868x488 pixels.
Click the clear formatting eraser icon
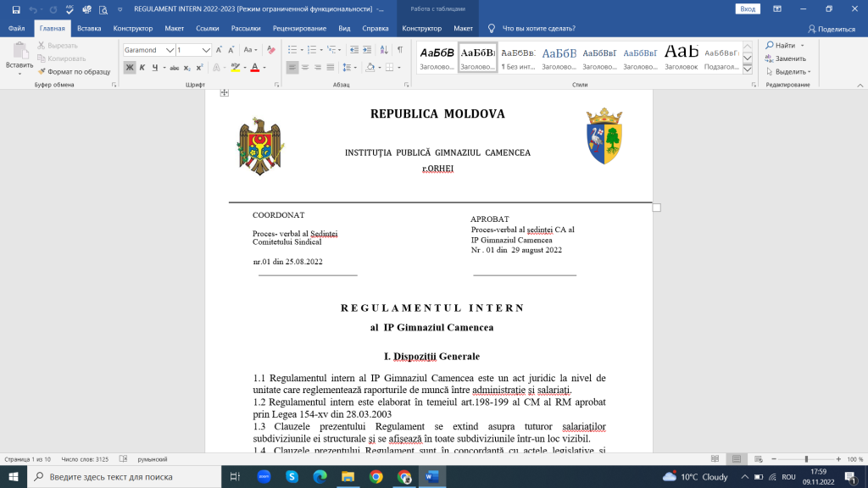pyautogui.click(x=270, y=50)
